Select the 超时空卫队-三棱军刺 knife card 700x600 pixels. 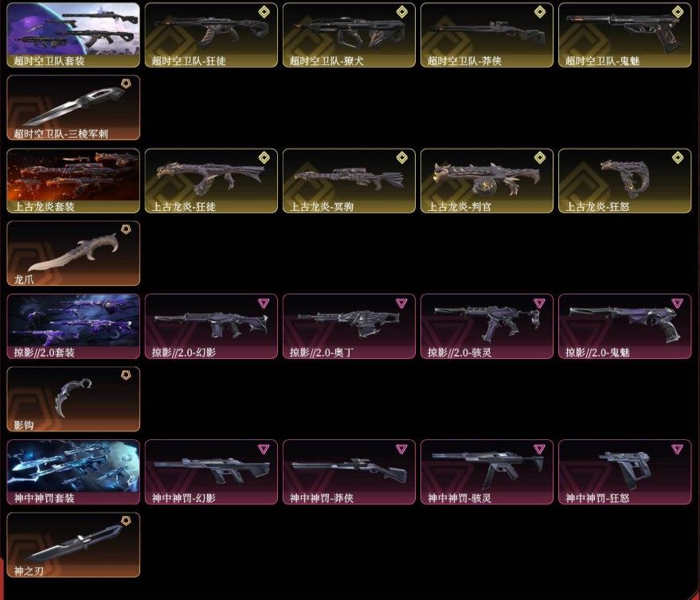73,107
